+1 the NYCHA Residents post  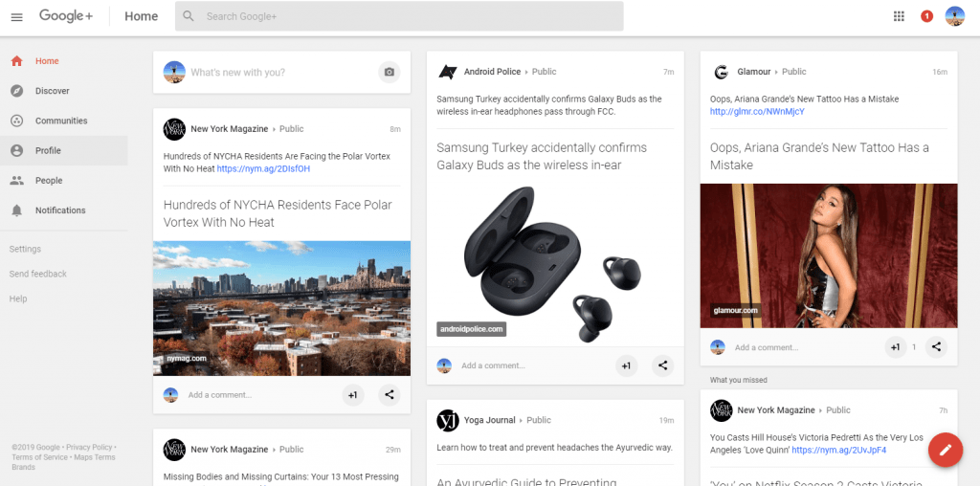353,395
